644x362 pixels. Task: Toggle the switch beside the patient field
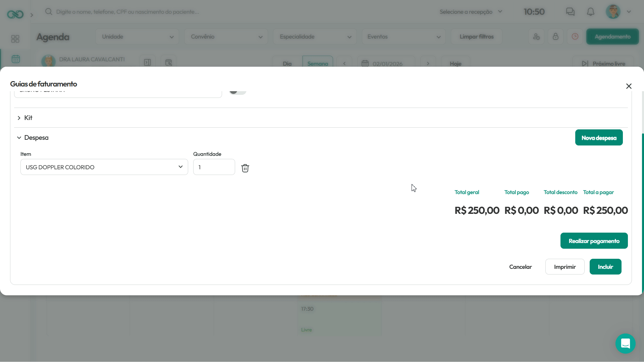pyautogui.click(x=238, y=91)
